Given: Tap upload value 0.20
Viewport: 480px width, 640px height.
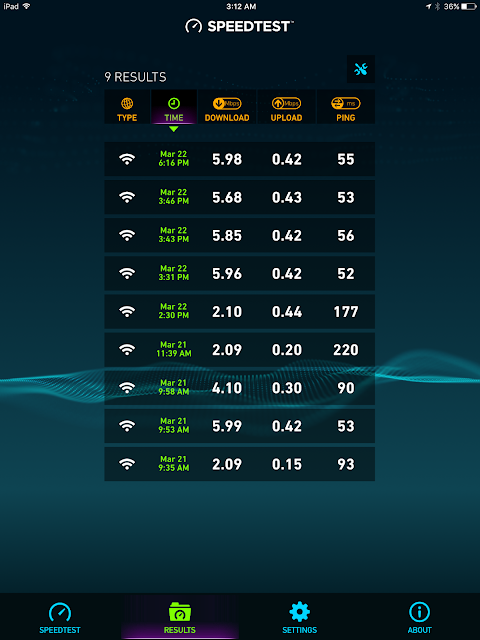Looking at the screenshot, I should tap(287, 350).
